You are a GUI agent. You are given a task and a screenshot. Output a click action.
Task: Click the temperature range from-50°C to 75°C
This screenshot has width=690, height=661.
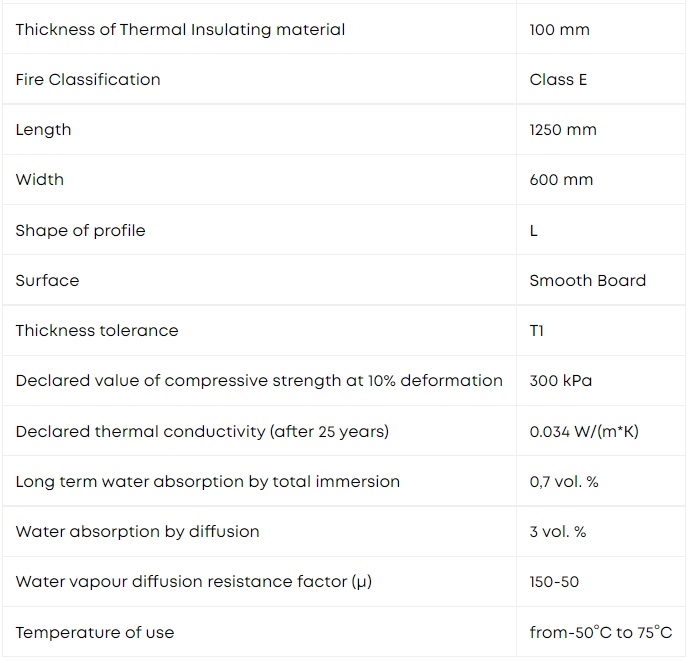point(601,632)
